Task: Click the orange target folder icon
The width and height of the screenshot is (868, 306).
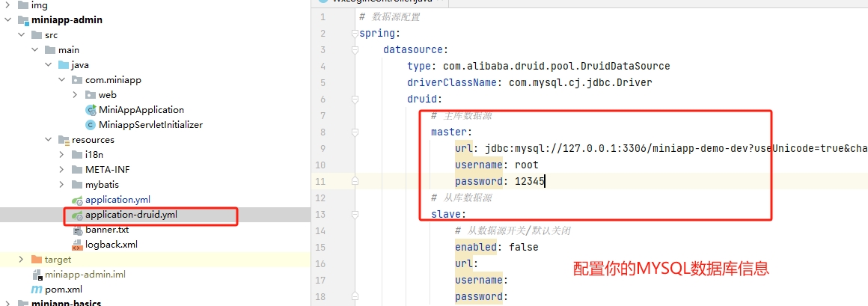Action: pos(37,260)
